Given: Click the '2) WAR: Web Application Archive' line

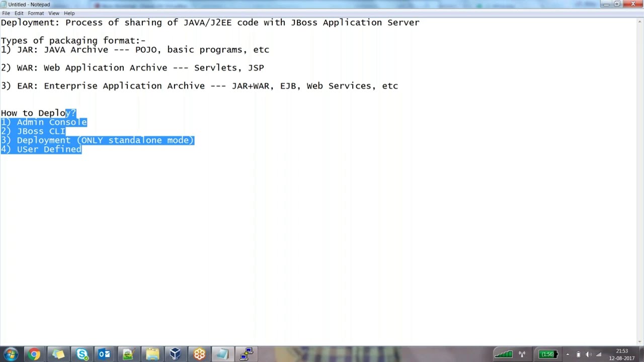Looking at the screenshot, I should [x=132, y=68].
